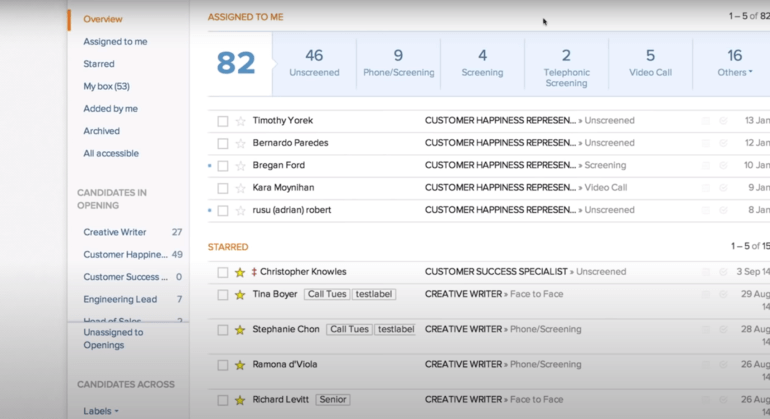The image size is (770, 419).
Task: Filter by 5 Video Call stage
Action: coord(650,63)
